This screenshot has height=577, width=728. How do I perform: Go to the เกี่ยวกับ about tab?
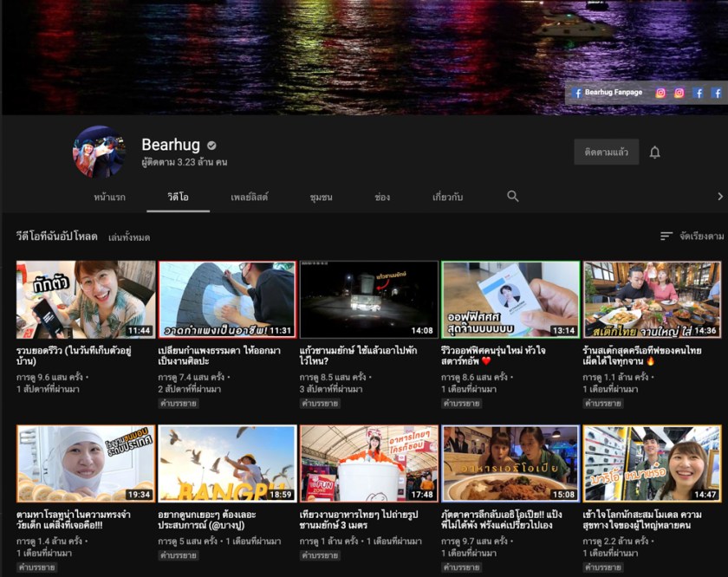click(x=447, y=198)
